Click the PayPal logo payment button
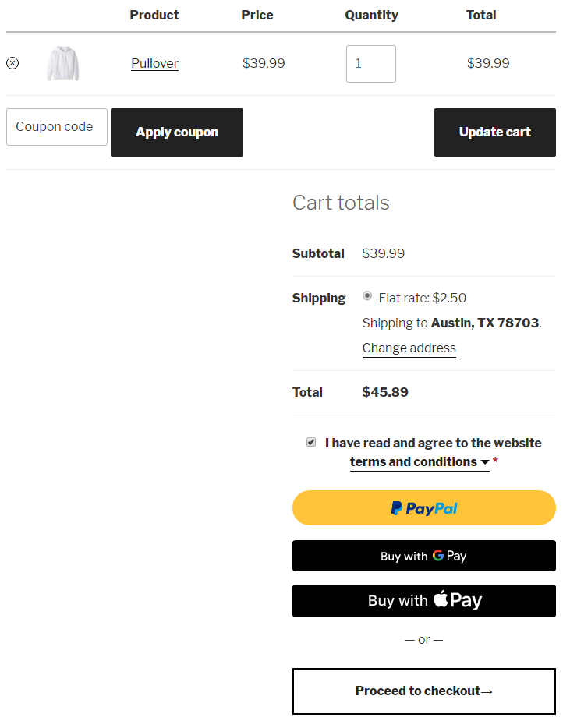 pyautogui.click(x=424, y=508)
